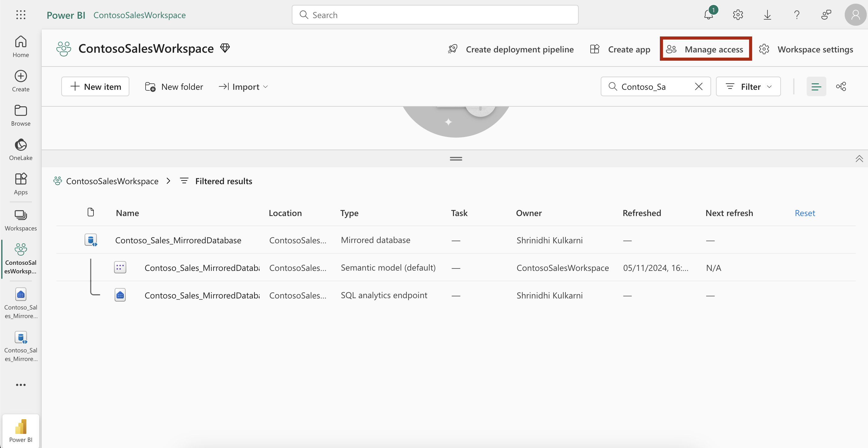Viewport: 868px width, 448px height.
Task: Open the semantic model icon for Contoso_Sales_MirroredDatabase
Action: pos(120,267)
